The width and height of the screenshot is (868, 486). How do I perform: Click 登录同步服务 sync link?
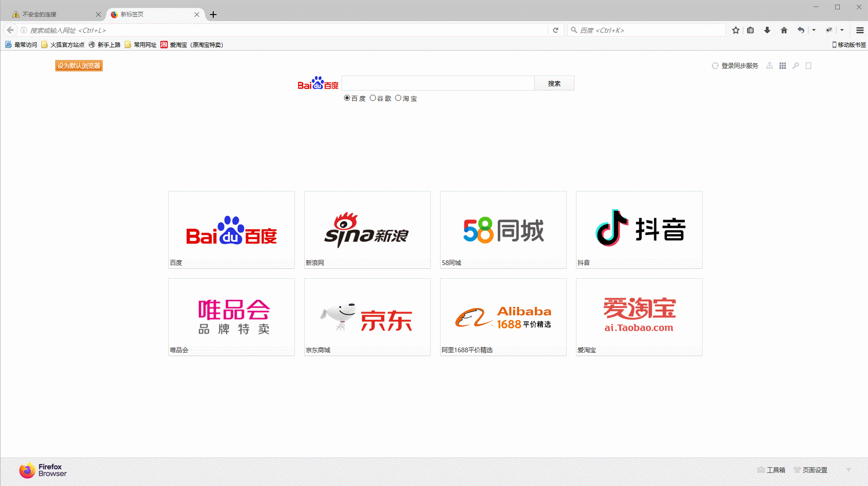[x=735, y=66]
